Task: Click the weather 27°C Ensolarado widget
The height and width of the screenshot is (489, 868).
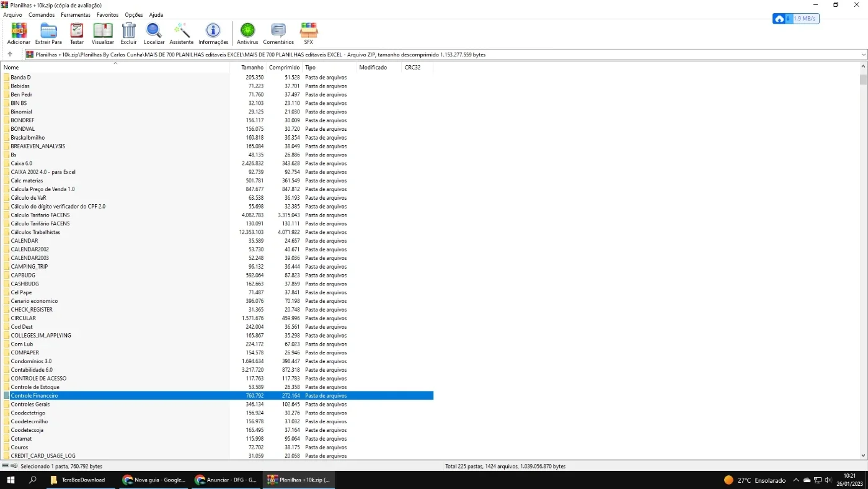Action: [755, 480]
